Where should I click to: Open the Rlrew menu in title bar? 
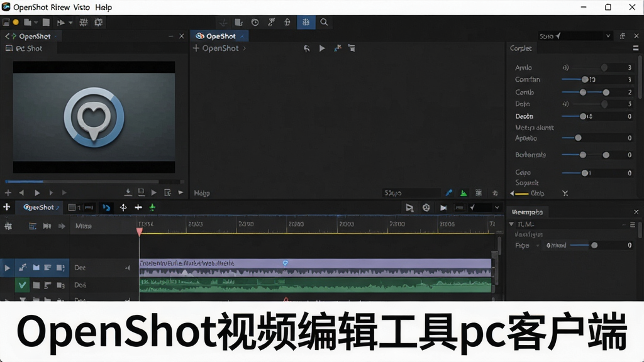pos(60,8)
